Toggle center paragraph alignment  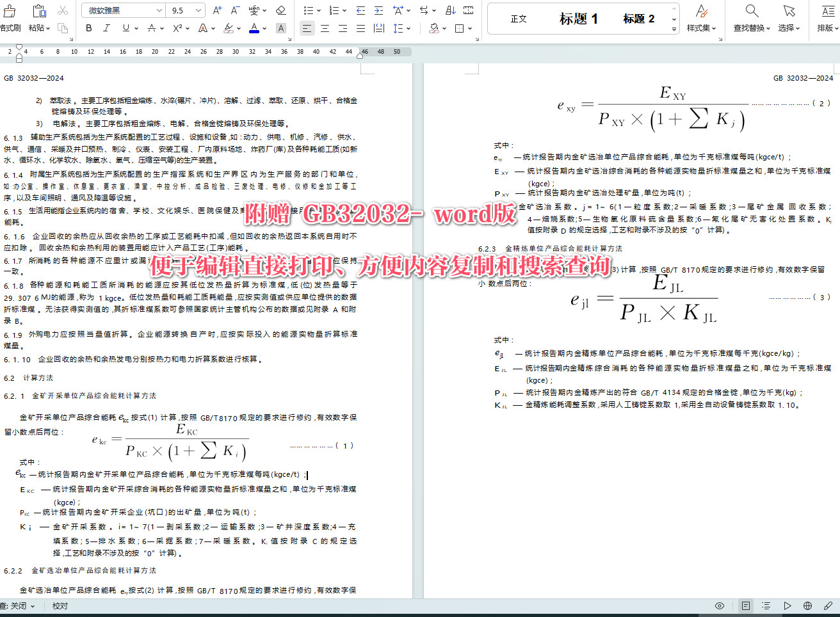tap(325, 28)
